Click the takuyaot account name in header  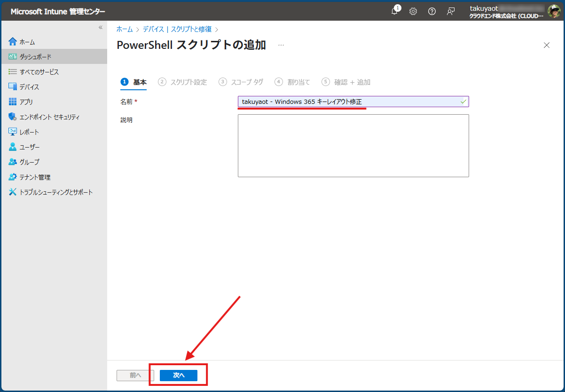point(484,8)
